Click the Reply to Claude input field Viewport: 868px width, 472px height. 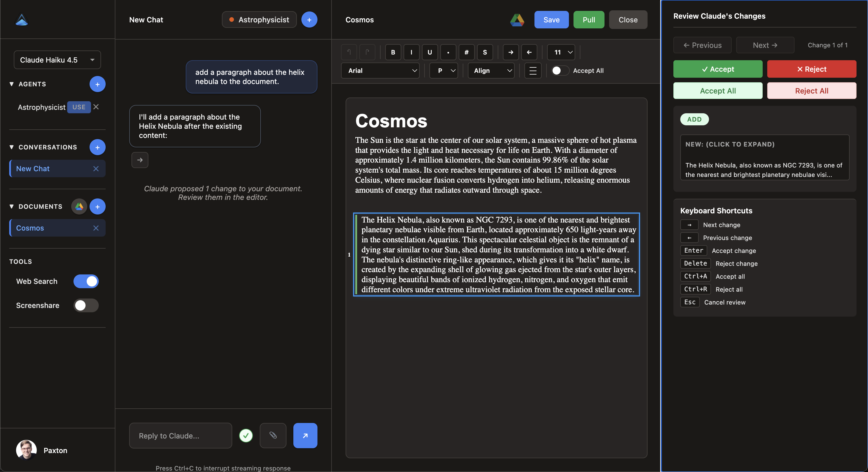(x=180, y=435)
